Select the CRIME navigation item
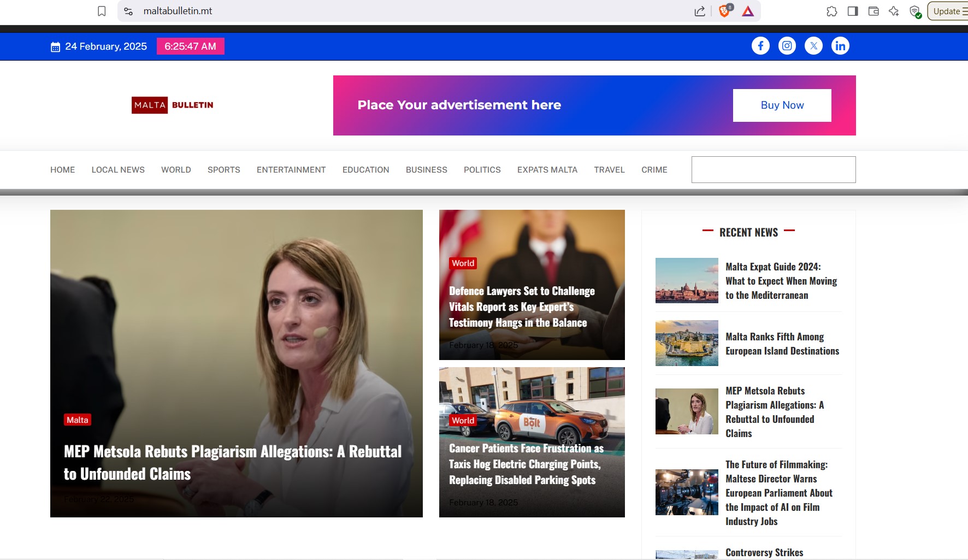This screenshot has height=560, width=968. (654, 170)
